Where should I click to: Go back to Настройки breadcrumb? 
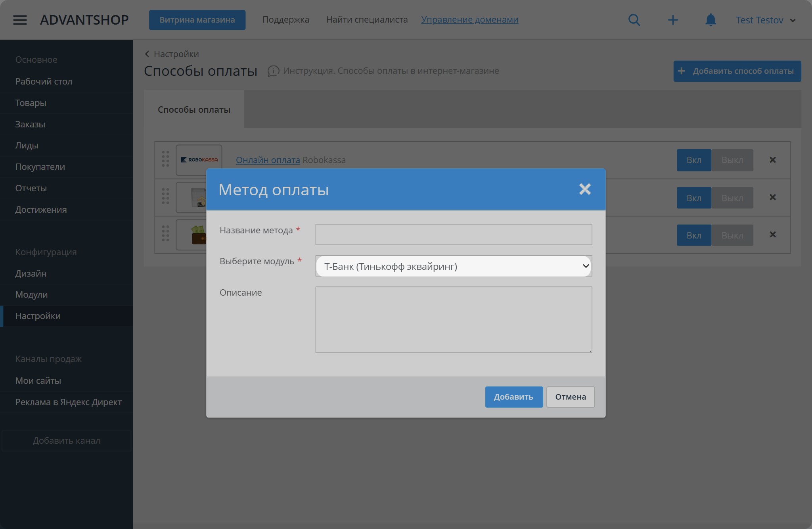[176, 54]
